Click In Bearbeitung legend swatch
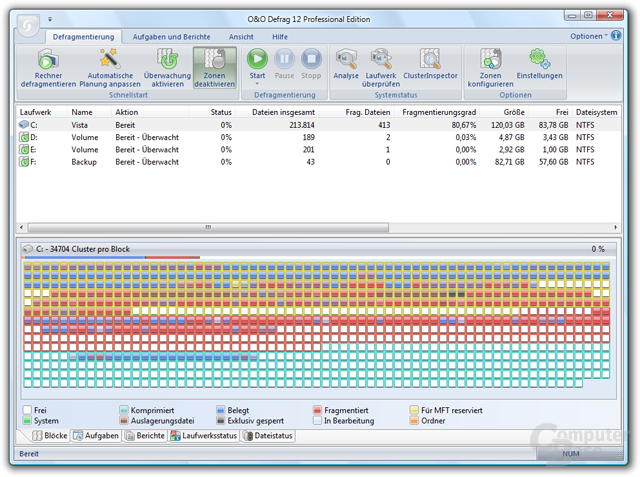Viewport: 640px width, 477px height. 318,421
